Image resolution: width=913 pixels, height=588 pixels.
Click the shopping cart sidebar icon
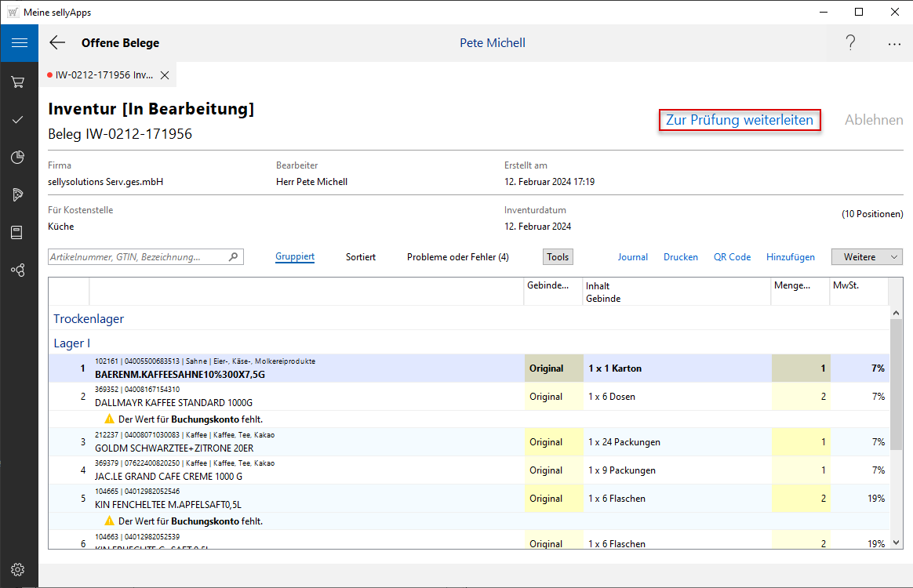point(17,82)
